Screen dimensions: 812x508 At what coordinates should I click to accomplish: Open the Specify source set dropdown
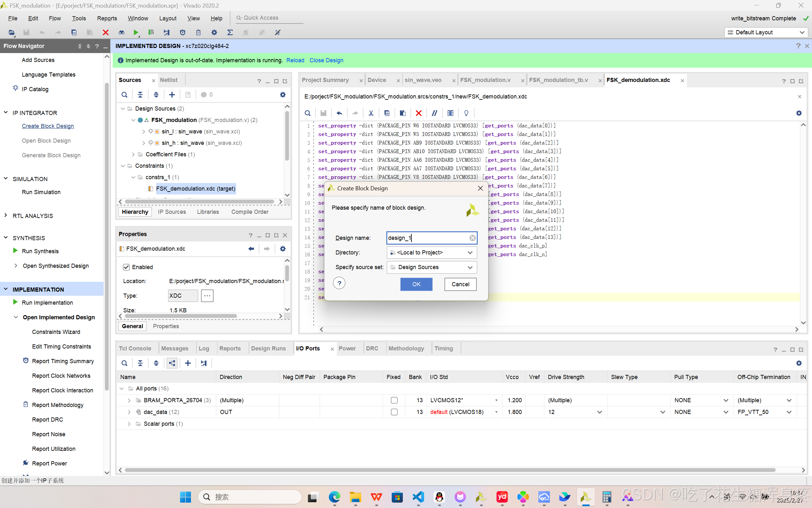pos(432,267)
